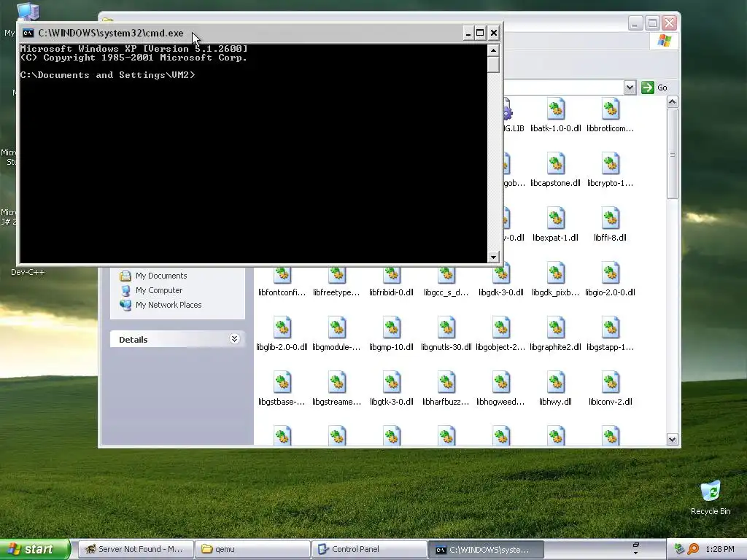Click the Explorer vertical scrollbar thumb

coord(672,154)
